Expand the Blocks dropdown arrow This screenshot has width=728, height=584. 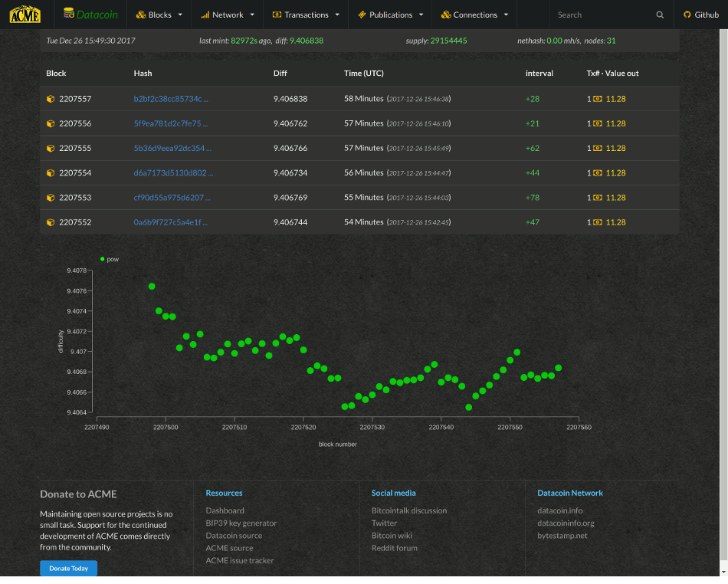tap(180, 15)
